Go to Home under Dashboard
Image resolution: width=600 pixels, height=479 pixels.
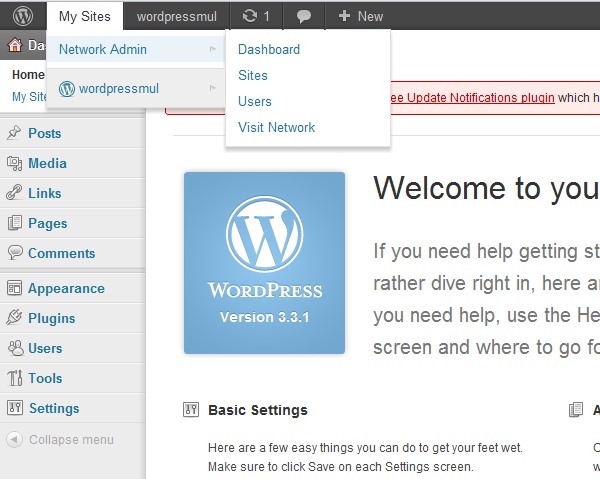click(x=28, y=75)
